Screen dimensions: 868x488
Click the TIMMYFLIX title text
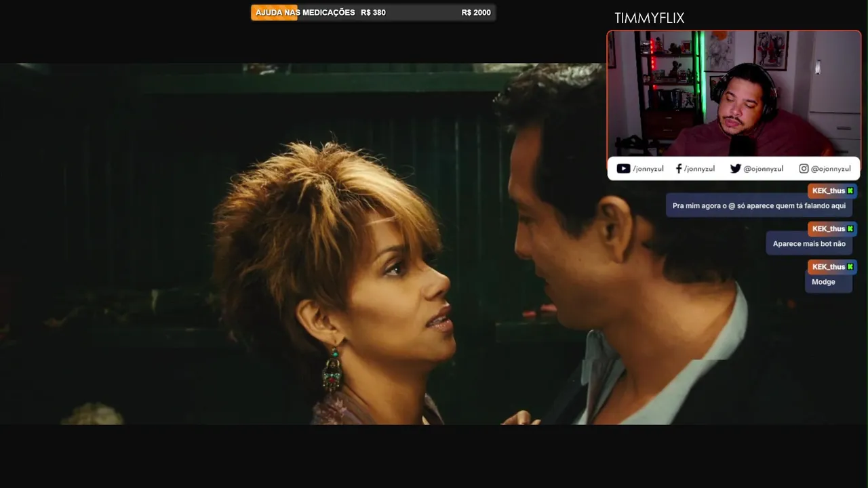[x=649, y=18]
